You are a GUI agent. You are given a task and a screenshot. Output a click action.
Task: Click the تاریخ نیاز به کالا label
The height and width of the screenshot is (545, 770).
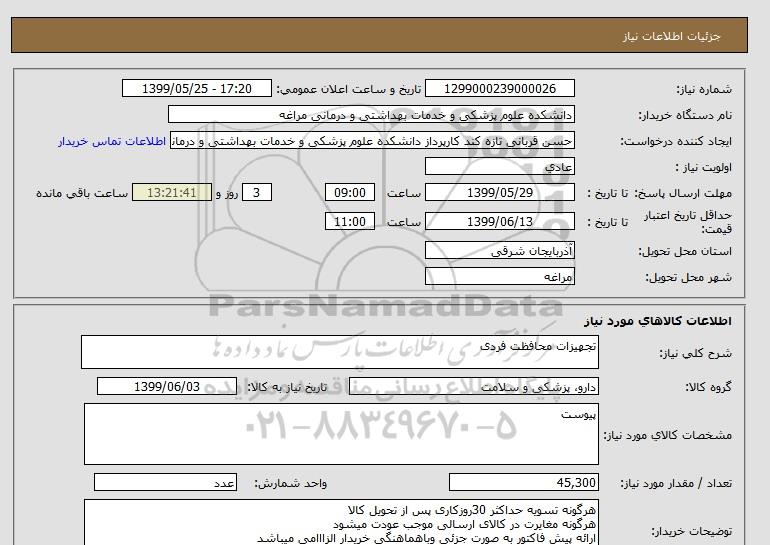click(287, 387)
